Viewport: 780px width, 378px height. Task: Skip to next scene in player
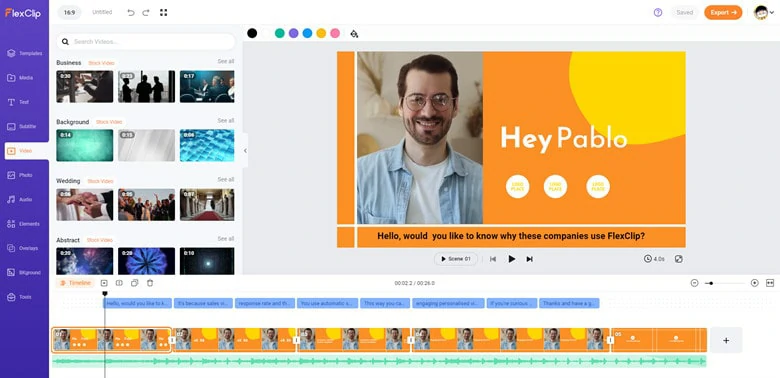click(x=529, y=259)
